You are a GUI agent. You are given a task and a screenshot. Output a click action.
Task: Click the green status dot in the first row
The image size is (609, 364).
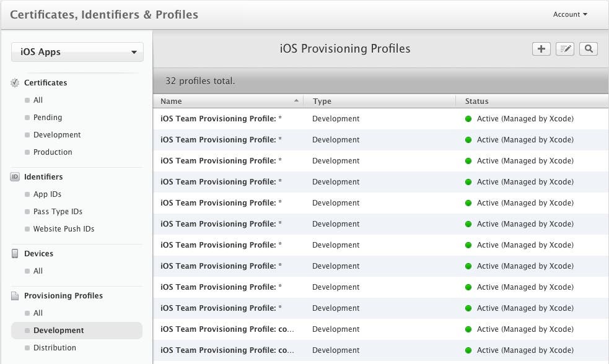click(468, 119)
